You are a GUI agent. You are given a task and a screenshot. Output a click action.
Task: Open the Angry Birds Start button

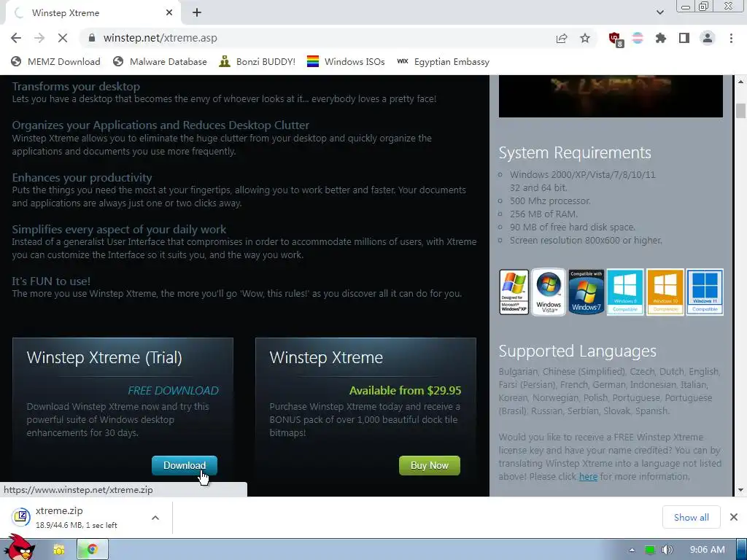[x=19, y=548]
